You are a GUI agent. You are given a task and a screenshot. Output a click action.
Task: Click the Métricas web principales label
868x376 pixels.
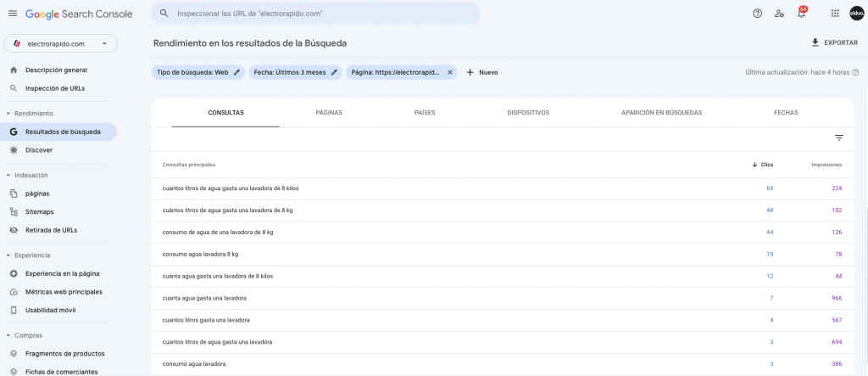64,292
